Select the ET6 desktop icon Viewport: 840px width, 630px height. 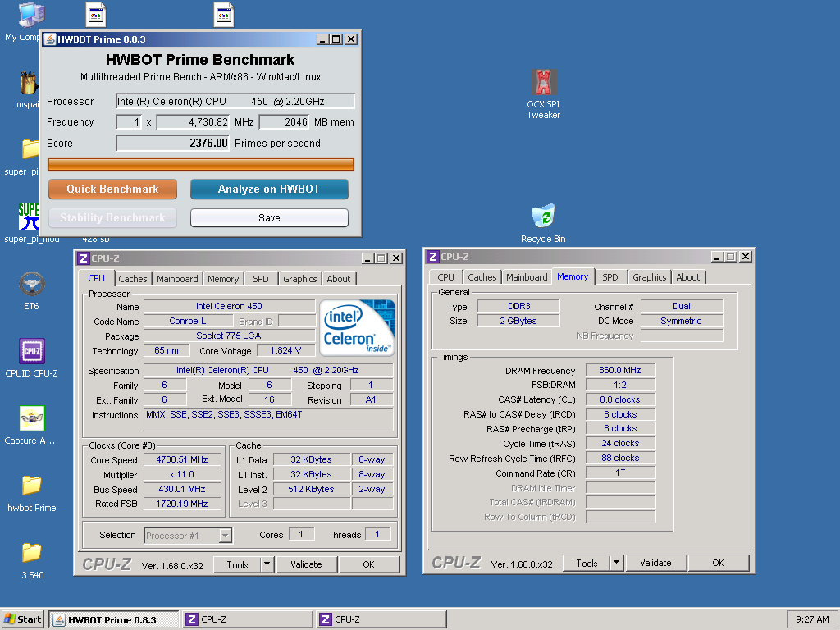(x=32, y=291)
